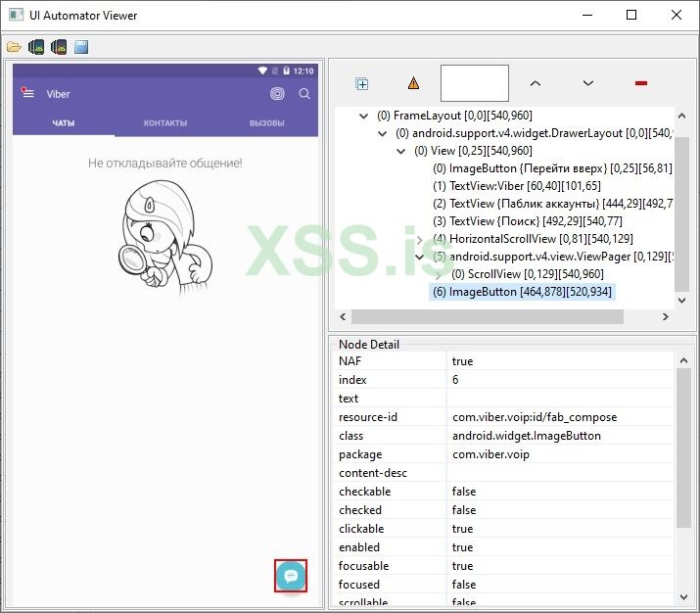Viewport: 700px width, 613px height.
Task: Click the second compressed Device Screenshot icon
Action: (x=59, y=46)
